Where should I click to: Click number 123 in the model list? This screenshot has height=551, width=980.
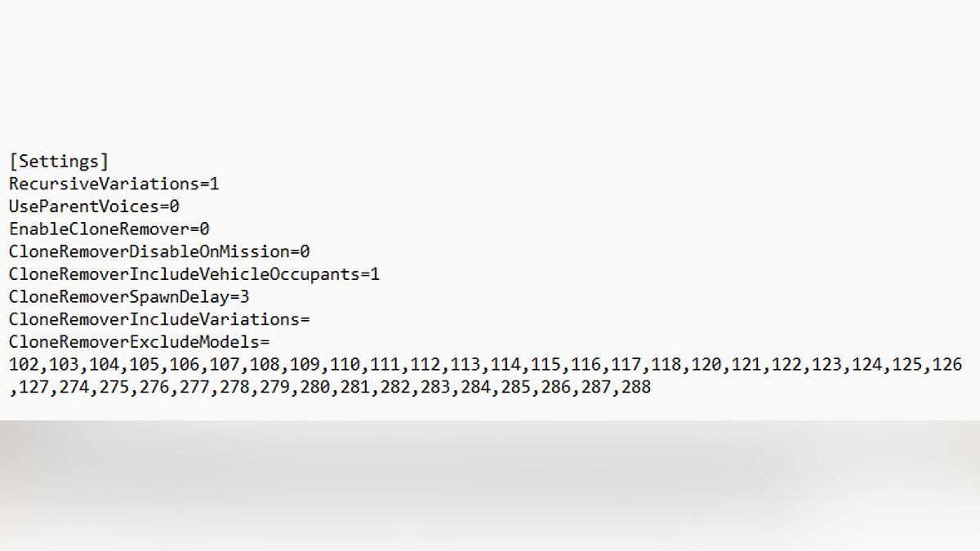[827, 364]
